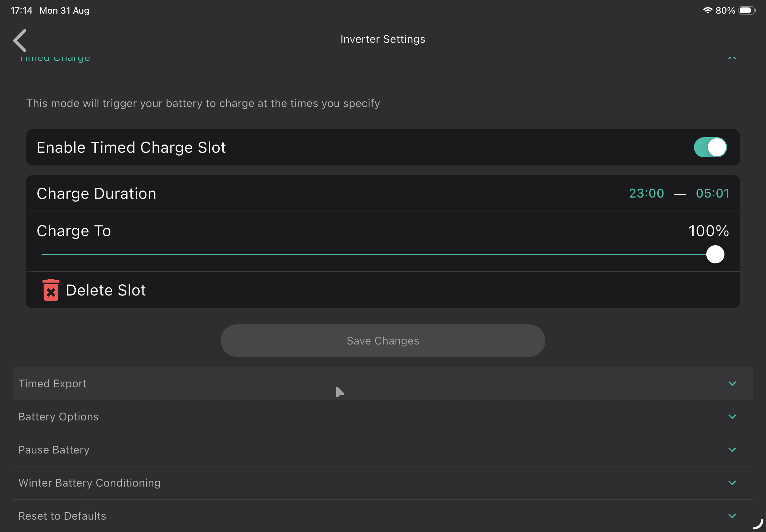The height and width of the screenshot is (532, 766).
Task: Disable the Enable Timed Charge Slot toggle
Action: (710, 147)
